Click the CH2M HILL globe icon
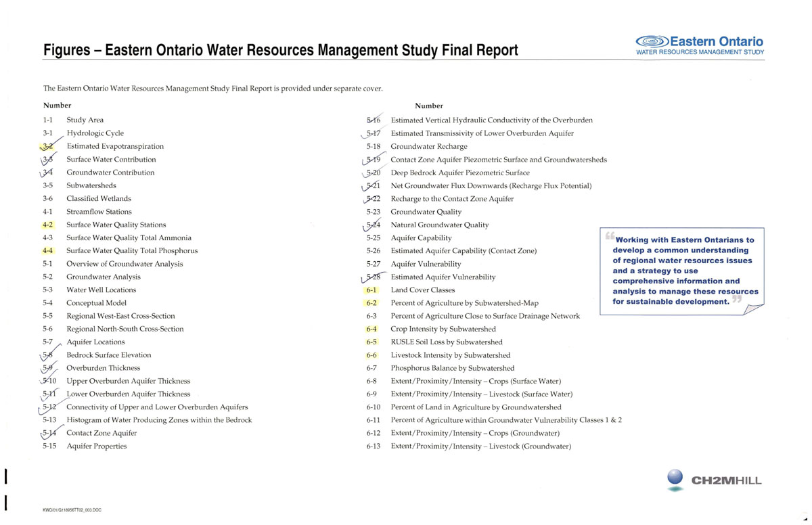This screenshot has height=525, width=812. point(676,478)
